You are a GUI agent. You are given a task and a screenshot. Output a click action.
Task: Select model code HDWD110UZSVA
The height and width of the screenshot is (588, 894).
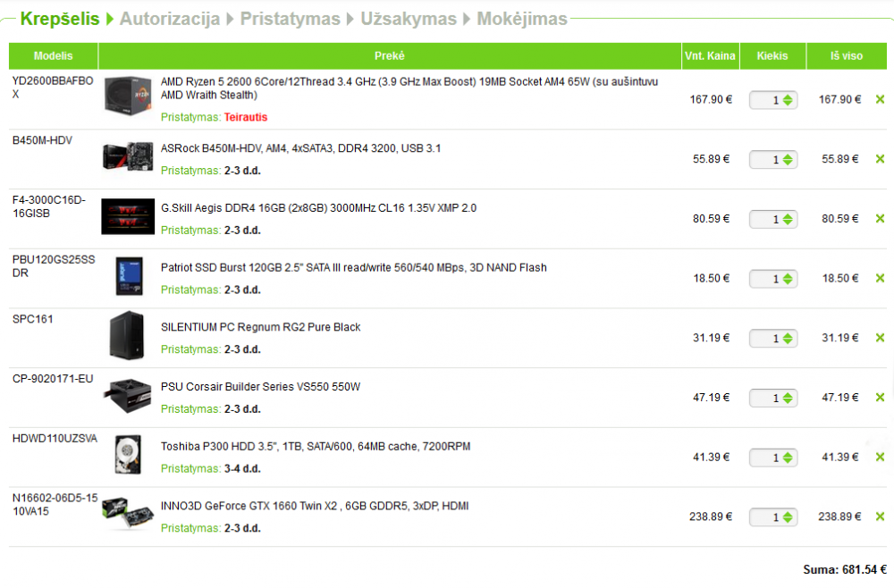tap(55, 439)
